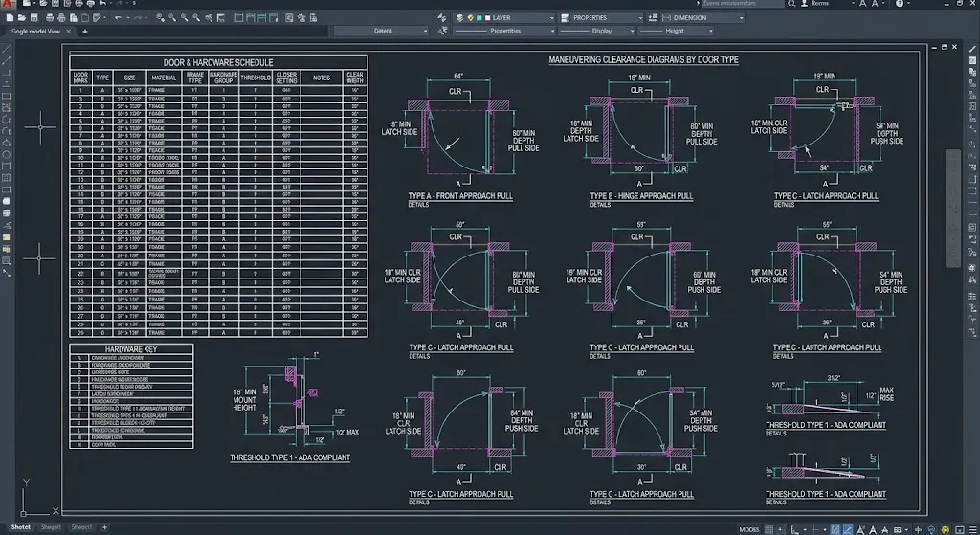The width and height of the screenshot is (980, 535).
Task: Click the blue-framed window icon in main toolbar
Action: pos(261,17)
